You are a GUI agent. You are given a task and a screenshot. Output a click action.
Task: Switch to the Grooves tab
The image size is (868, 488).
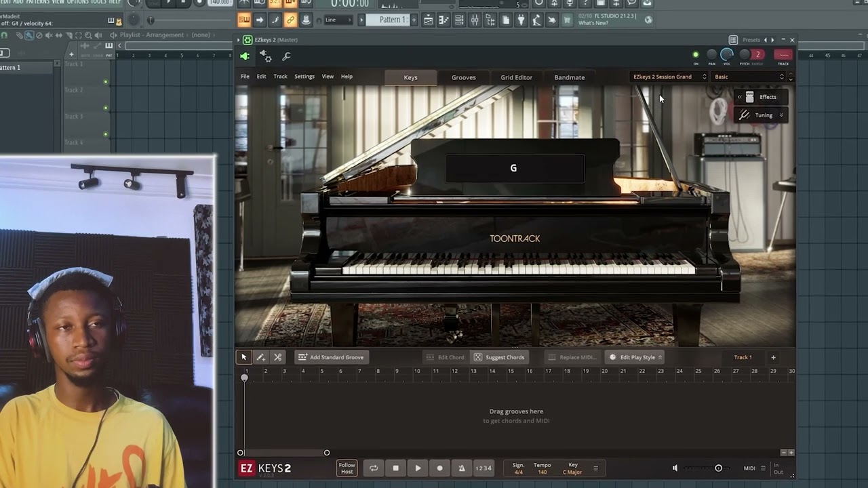click(x=464, y=77)
